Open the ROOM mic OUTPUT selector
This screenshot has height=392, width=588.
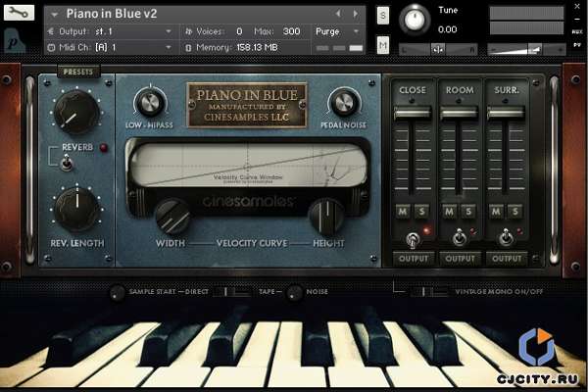460,259
